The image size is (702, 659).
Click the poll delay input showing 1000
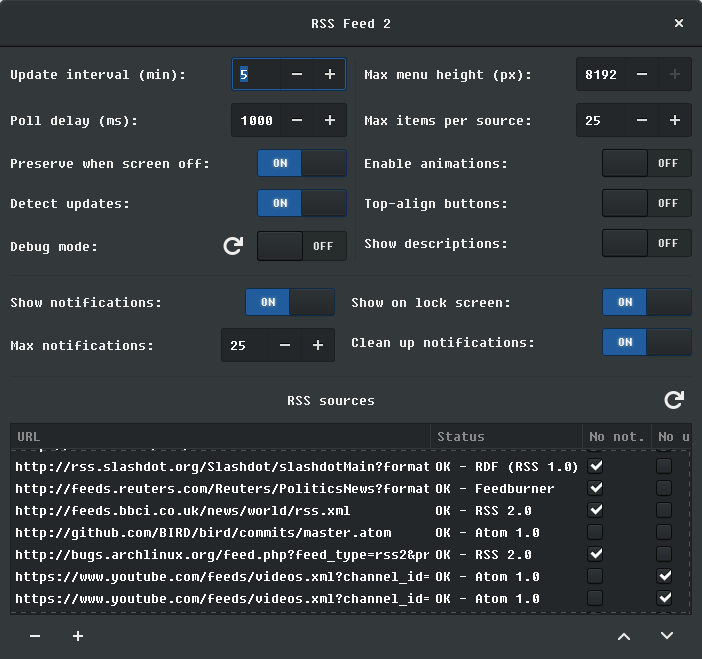point(257,120)
